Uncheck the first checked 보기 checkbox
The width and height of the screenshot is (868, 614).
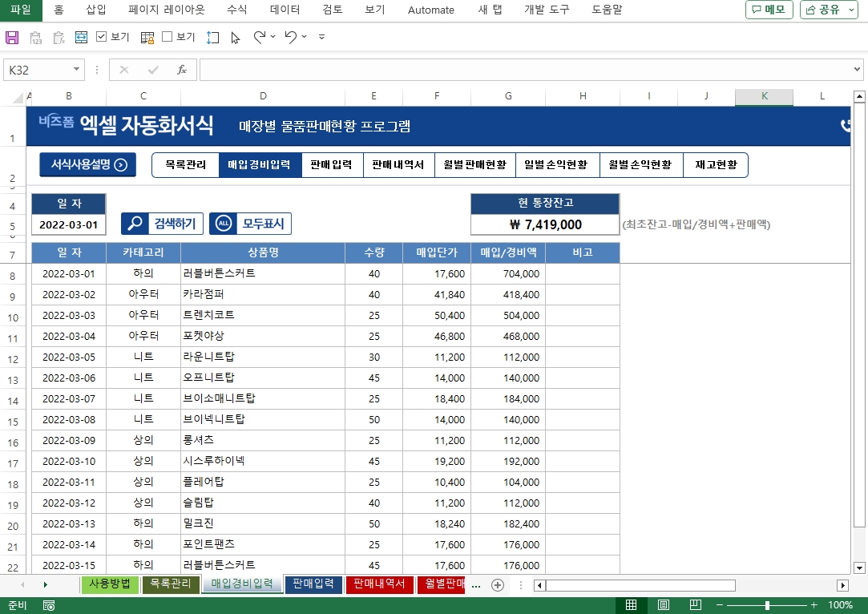102,37
